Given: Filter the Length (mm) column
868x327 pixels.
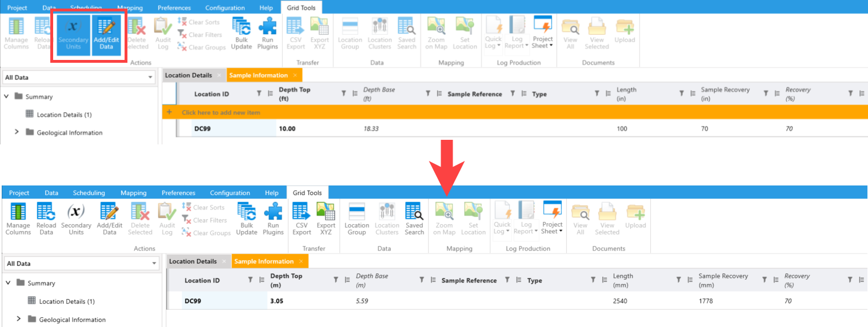Looking at the screenshot, I should 679,280.
